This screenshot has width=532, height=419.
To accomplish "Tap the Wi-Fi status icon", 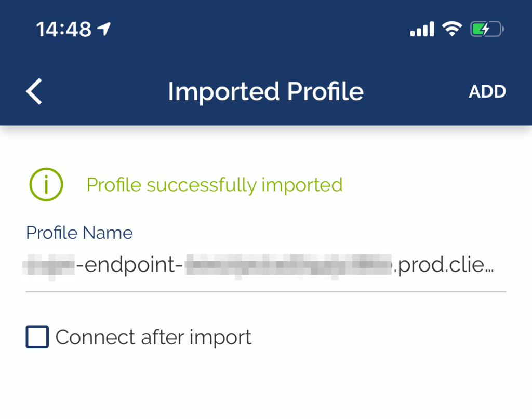I will [451, 29].
